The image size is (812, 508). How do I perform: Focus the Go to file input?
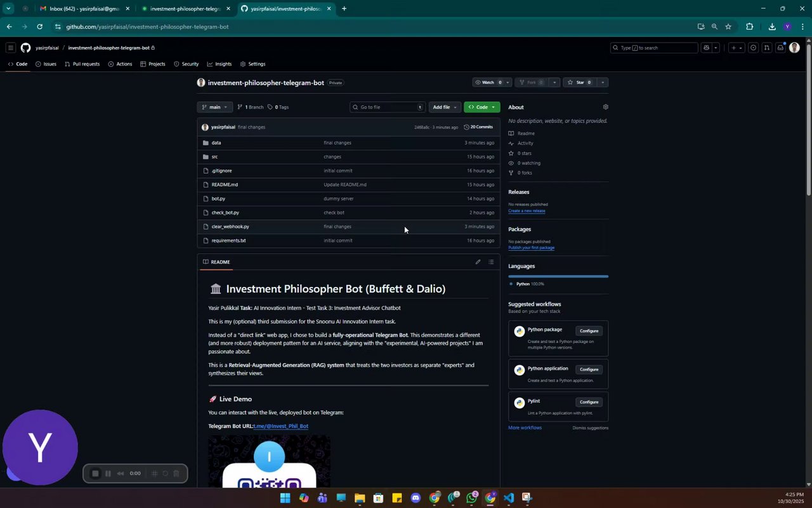[x=387, y=107]
